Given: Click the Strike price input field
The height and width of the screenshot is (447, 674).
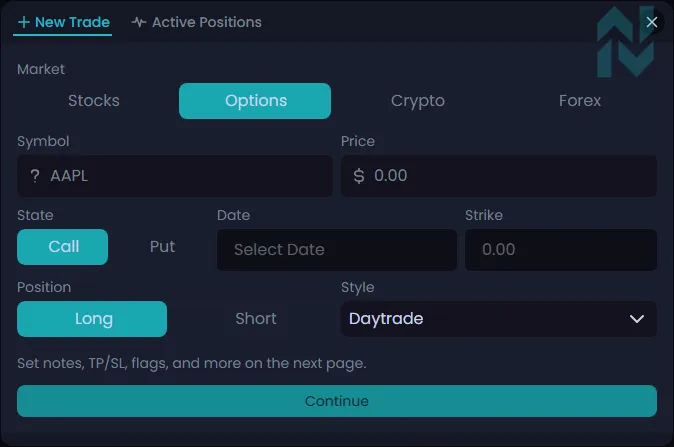Looking at the screenshot, I should point(560,250).
